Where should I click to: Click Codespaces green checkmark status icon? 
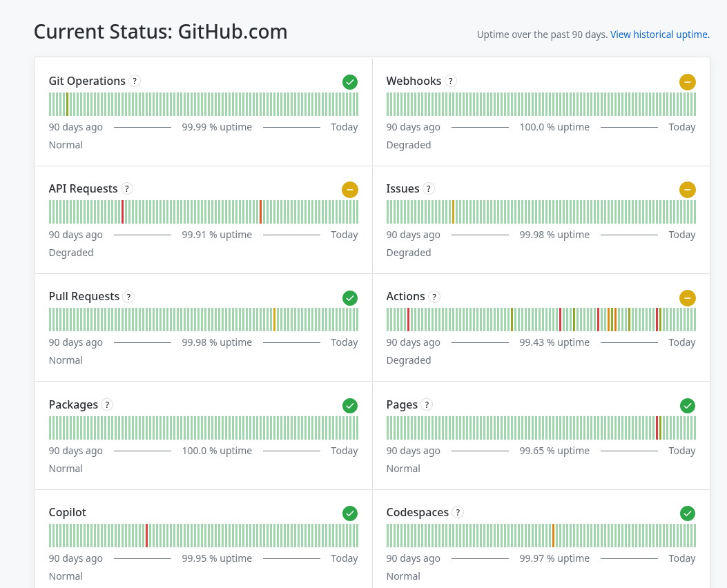[x=688, y=513]
